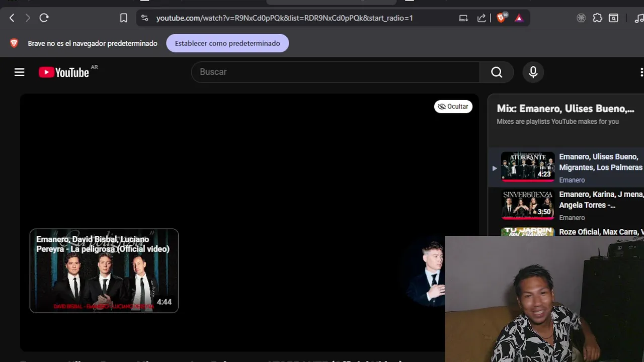
Task: Click the title 'Emanero, Ulises Bueno, Migrantes, Los Palmeras'
Action: pos(601,162)
